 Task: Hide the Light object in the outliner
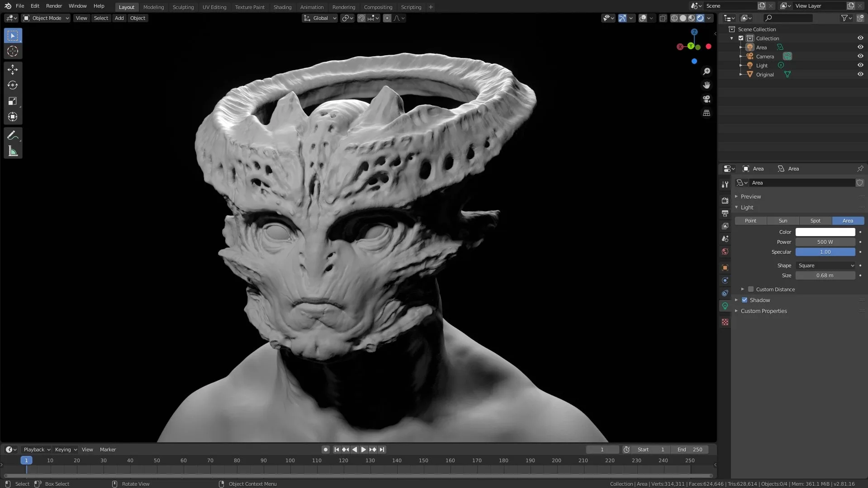click(x=861, y=65)
